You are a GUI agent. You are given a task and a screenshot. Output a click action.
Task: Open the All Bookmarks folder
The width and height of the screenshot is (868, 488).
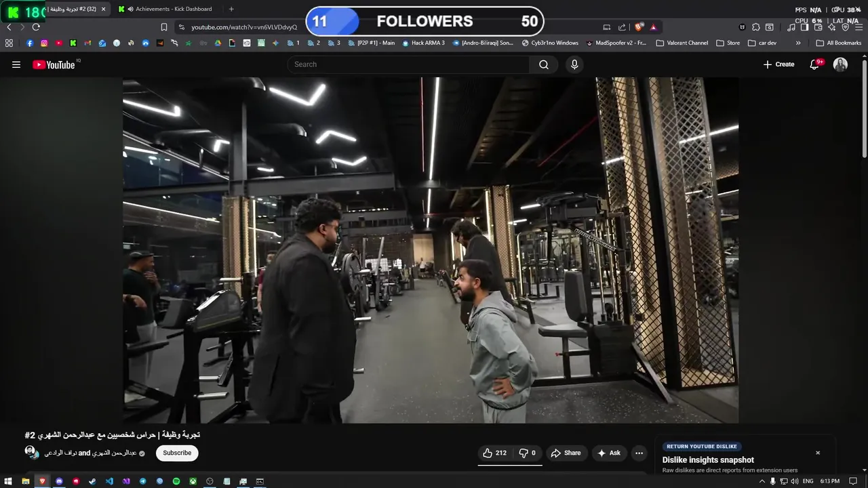[839, 43]
